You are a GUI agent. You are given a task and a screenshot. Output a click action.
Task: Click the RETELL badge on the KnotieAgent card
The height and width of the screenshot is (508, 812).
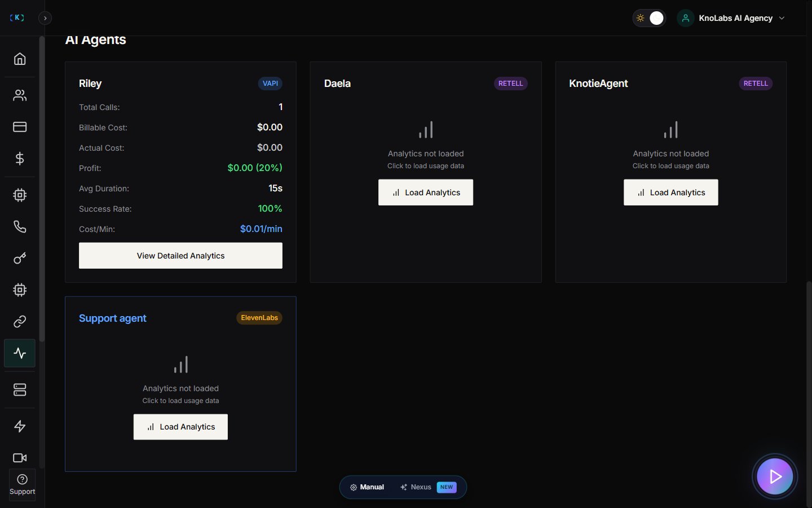click(756, 84)
